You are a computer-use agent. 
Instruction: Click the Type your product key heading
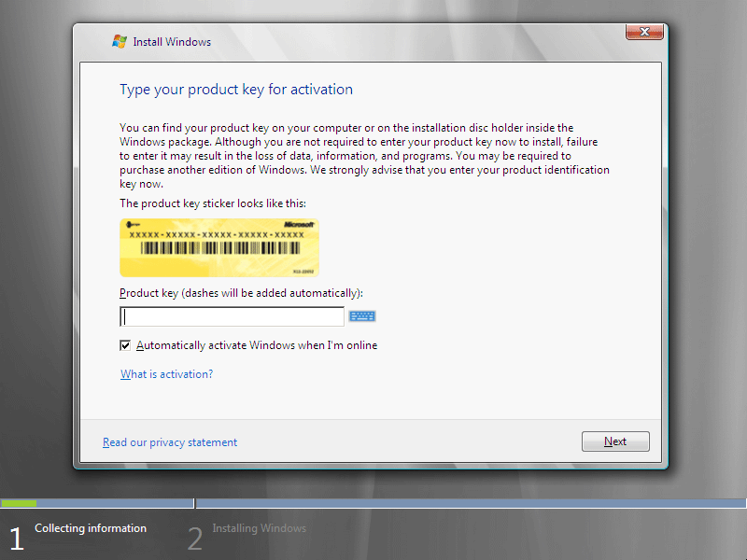[x=236, y=90]
